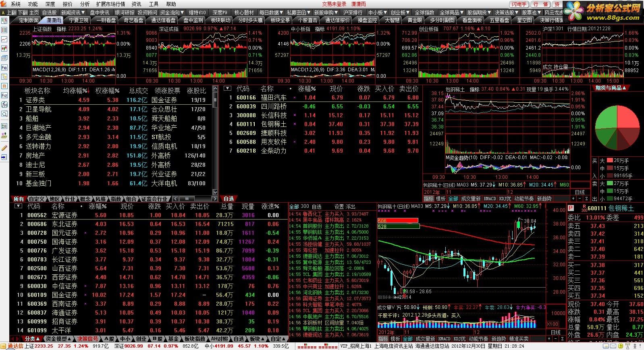Image resolution: width=644 pixels, height=350 pixels.
Task: Click the small A icon beside 上翻
Action: click(x=4, y=12)
